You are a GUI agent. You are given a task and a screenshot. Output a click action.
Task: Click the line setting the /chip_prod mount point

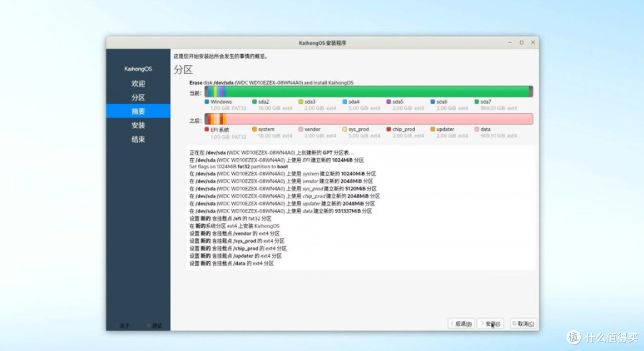coord(238,248)
